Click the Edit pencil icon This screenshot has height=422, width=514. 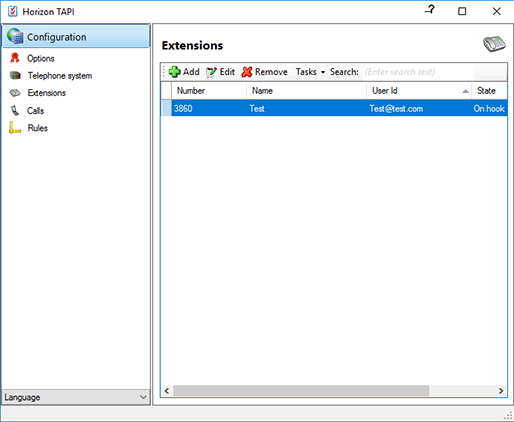click(211, 72)
